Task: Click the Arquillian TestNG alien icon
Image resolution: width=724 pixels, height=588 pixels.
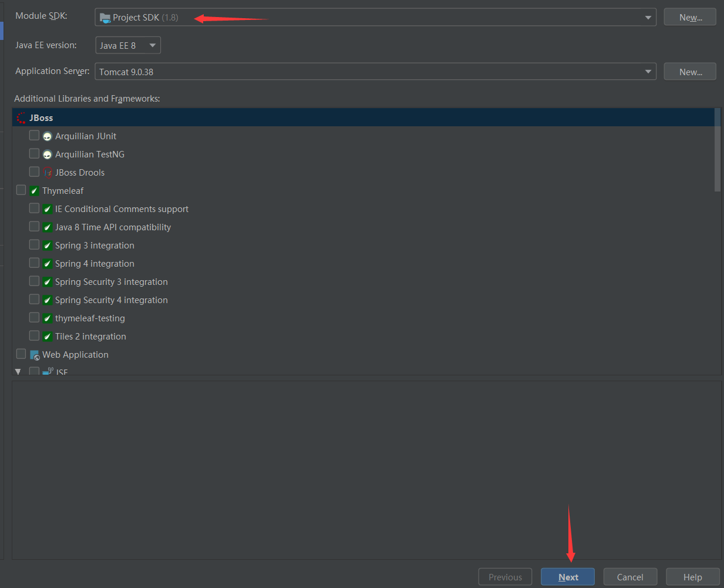Action: coord(48,154)
